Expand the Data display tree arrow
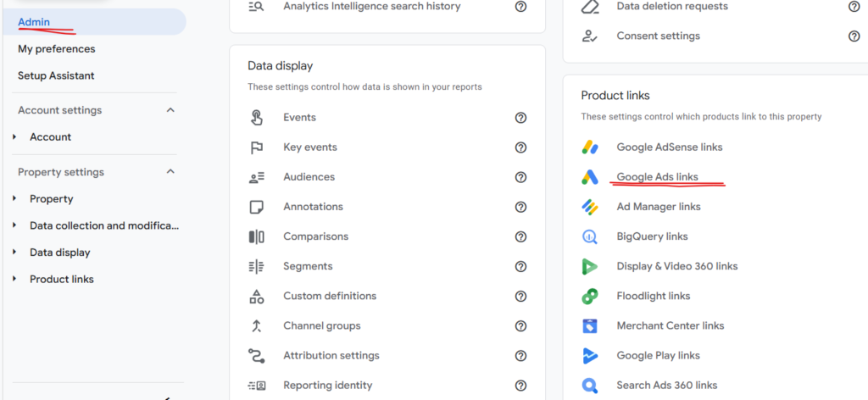The image size is (868, 400). [15, 253]
